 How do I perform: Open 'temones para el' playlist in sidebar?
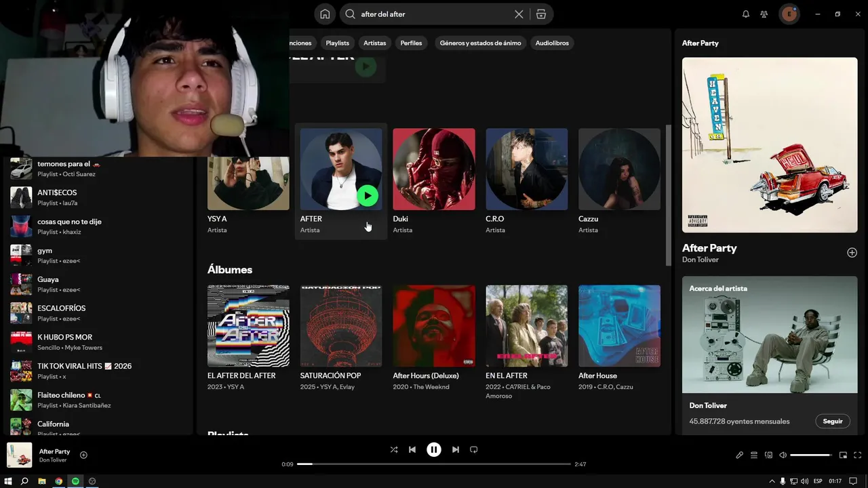pos(98,169)
